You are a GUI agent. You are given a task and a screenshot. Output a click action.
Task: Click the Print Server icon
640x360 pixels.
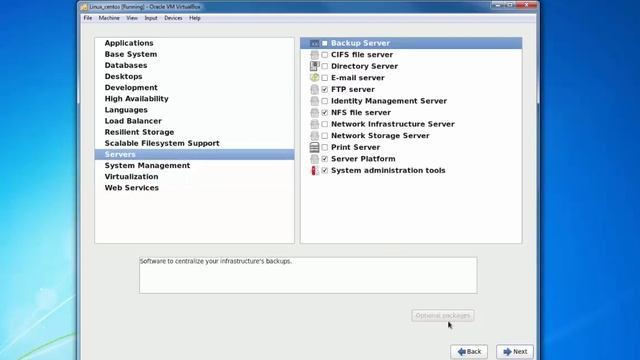pyautogui.click(x=314, y=147)
